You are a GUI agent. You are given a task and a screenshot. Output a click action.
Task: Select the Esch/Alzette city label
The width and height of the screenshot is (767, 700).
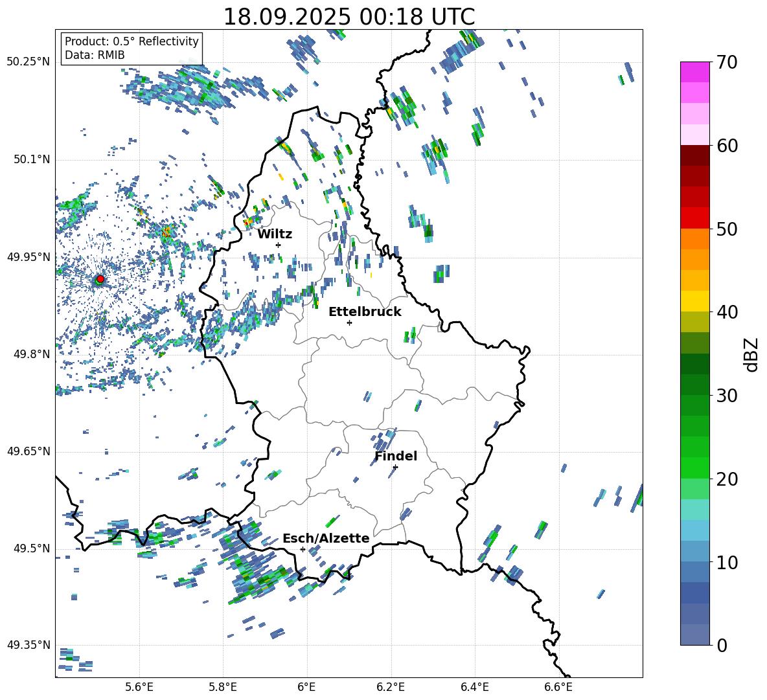326,538
